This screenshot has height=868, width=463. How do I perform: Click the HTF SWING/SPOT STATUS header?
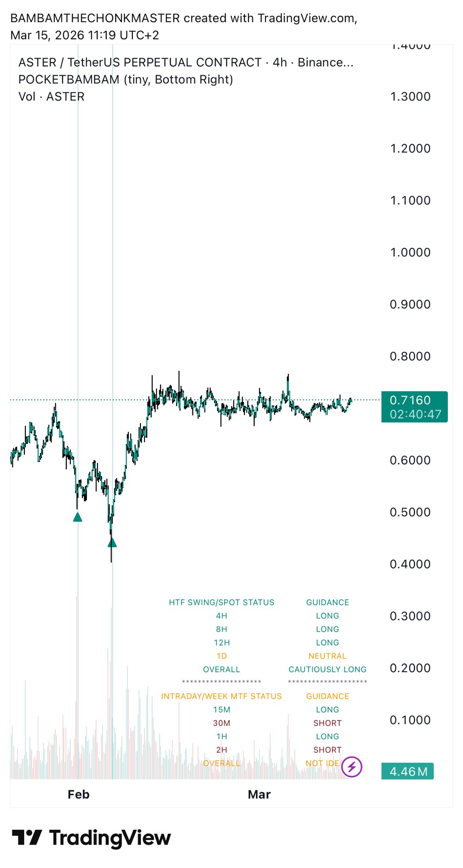(x=221, y=602)
